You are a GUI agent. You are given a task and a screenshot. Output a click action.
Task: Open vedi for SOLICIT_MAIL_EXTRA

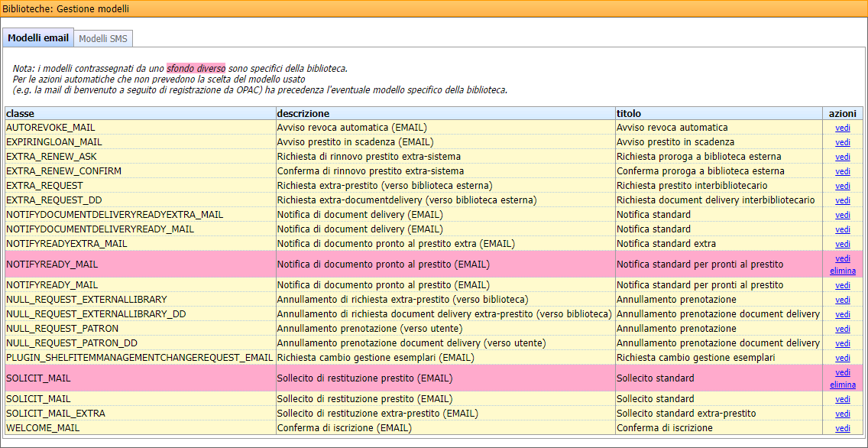coord(842,414)
